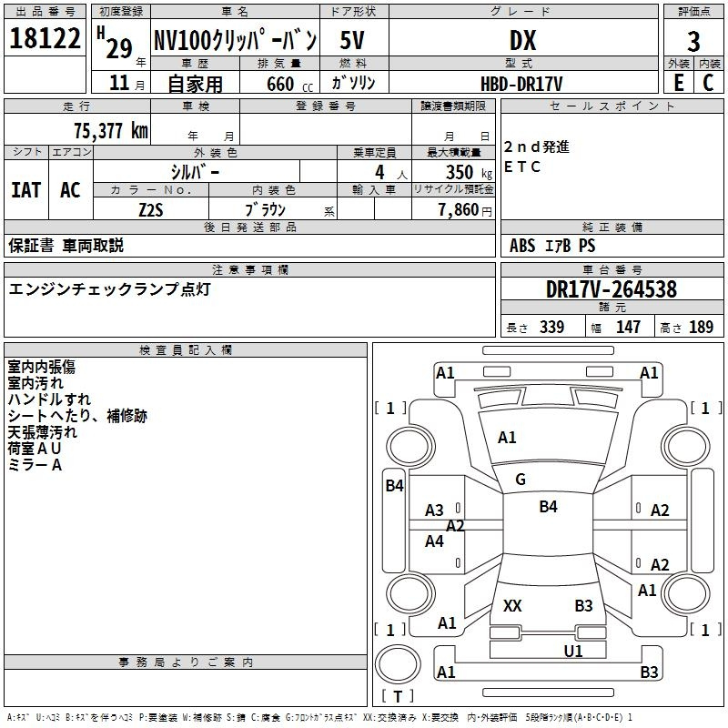Click the exterior grade E cell
The width and height of the screenshot is (728, 728).
click(678, 82)
